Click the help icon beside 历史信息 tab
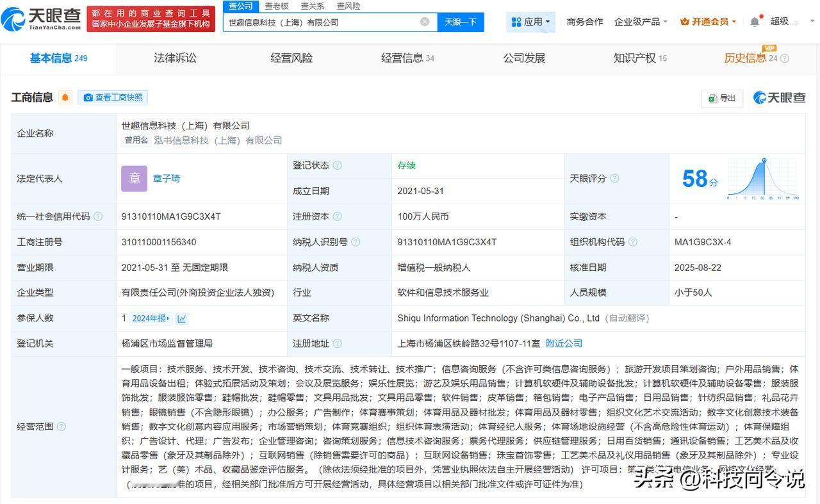 point(785,58)
